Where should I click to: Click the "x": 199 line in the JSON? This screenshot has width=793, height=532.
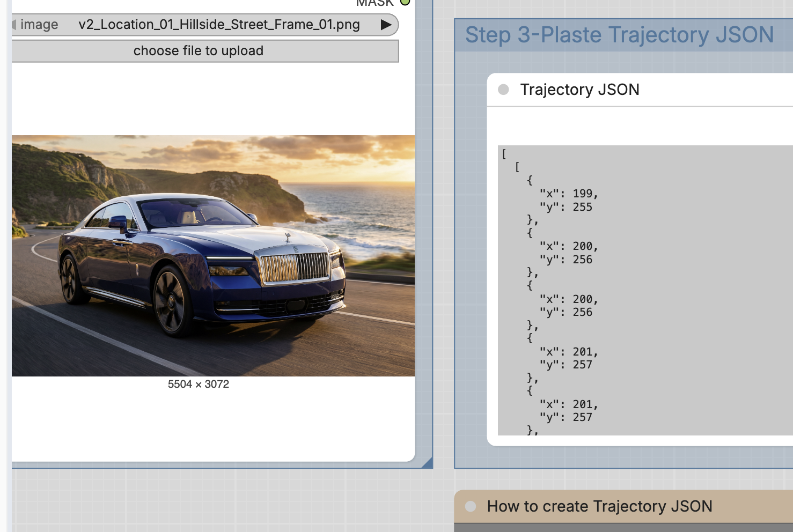point(569,194)
